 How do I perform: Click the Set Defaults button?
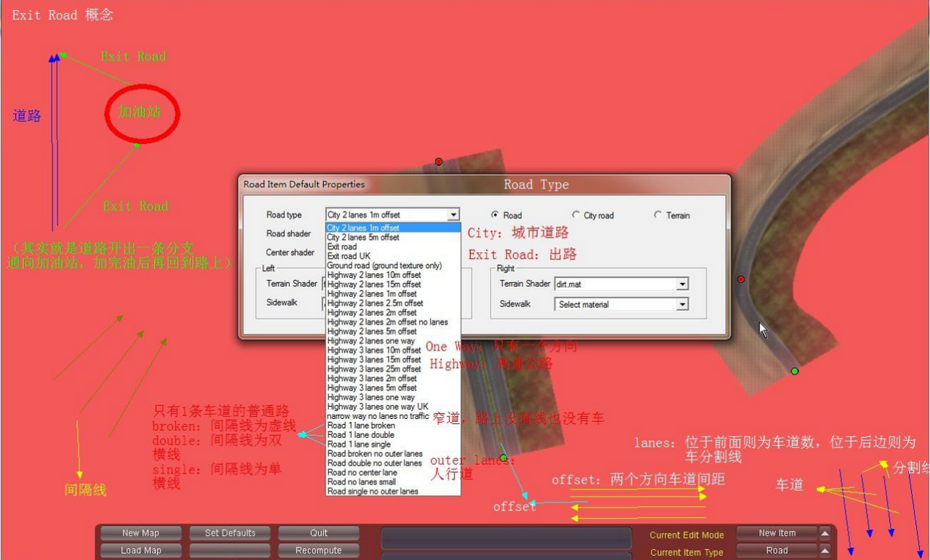pos(230,533)
